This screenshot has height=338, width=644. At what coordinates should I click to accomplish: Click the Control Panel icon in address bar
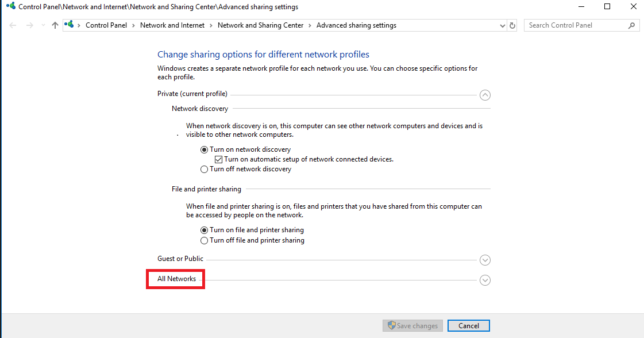point(69,25)
